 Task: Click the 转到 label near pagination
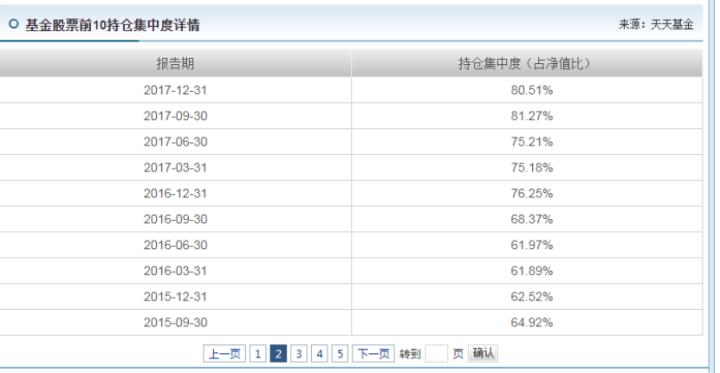tap(410, 354)
